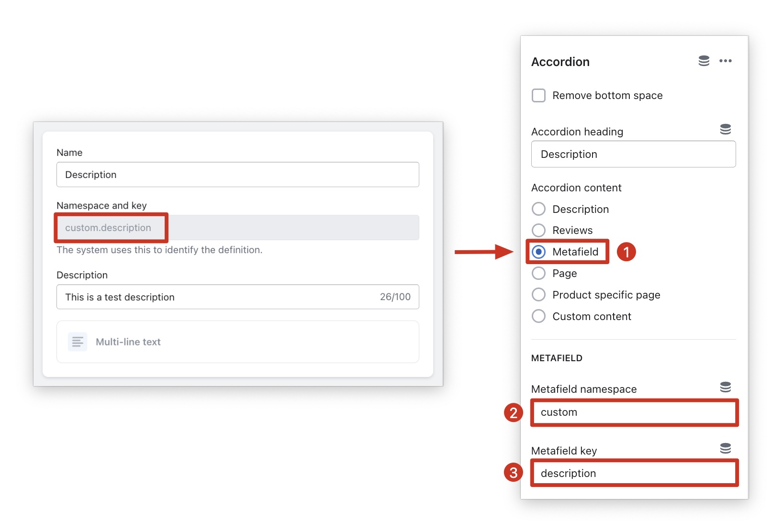Choose the Metafield radio option

click(538, 252)
